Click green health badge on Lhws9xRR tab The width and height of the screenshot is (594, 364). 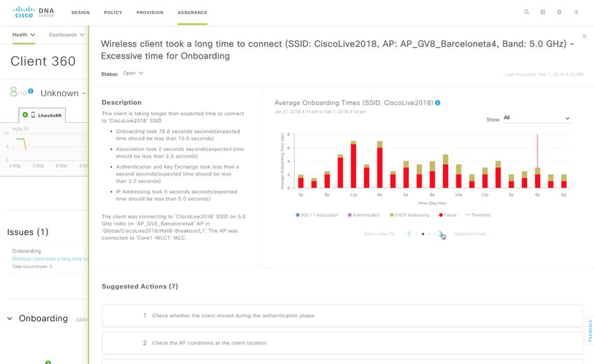[x=25, y=115]
